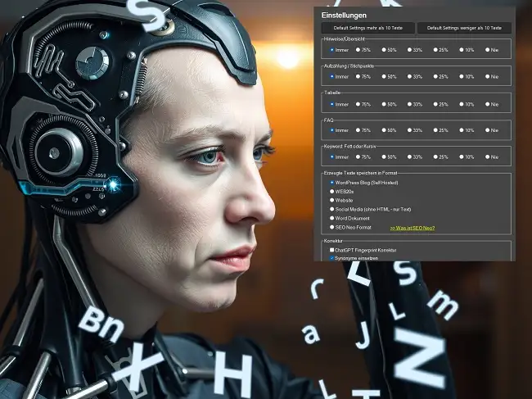The height and width of the screenshot is (399, 532).
Task: Select 10% for Aufzählung / Stichpunkte
Action: (x=462, y=77)
